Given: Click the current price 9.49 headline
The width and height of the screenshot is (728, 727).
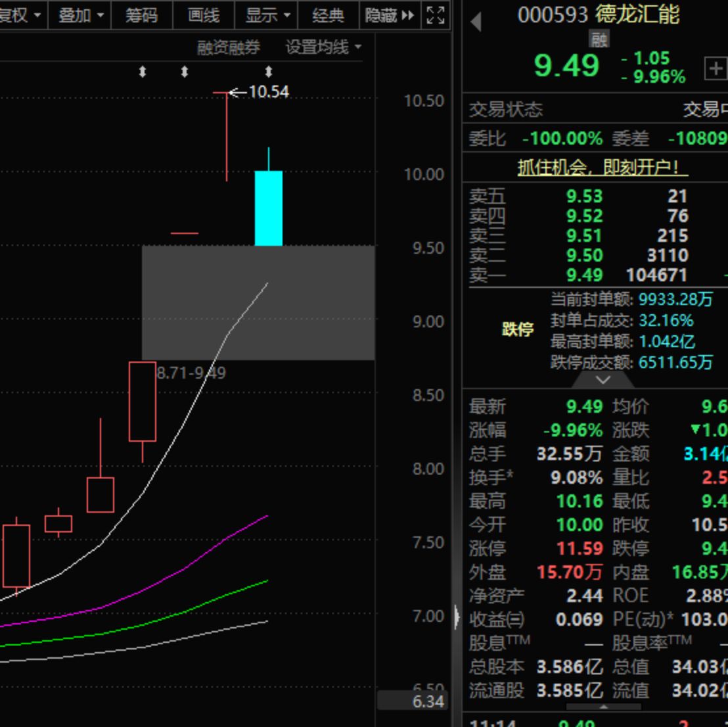Looking at the screenshot, I should (x=566, y=66).
